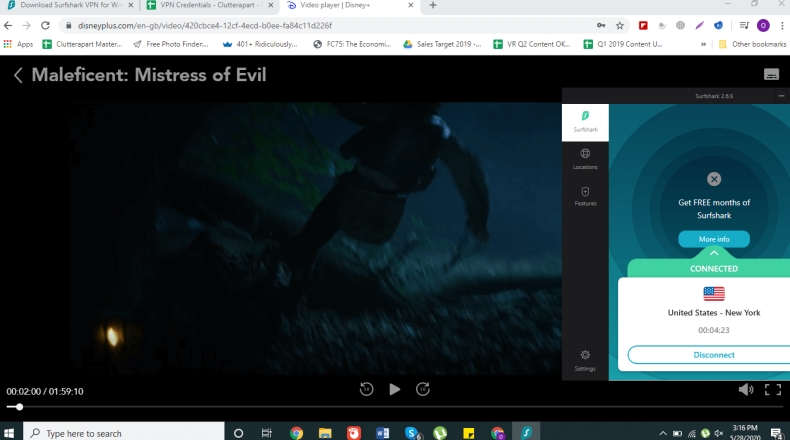The width and height of the screenshot is (790, 440).
Task: Open Other bookmarks folder
Action: pyautogui.click(x=750, y=44)
